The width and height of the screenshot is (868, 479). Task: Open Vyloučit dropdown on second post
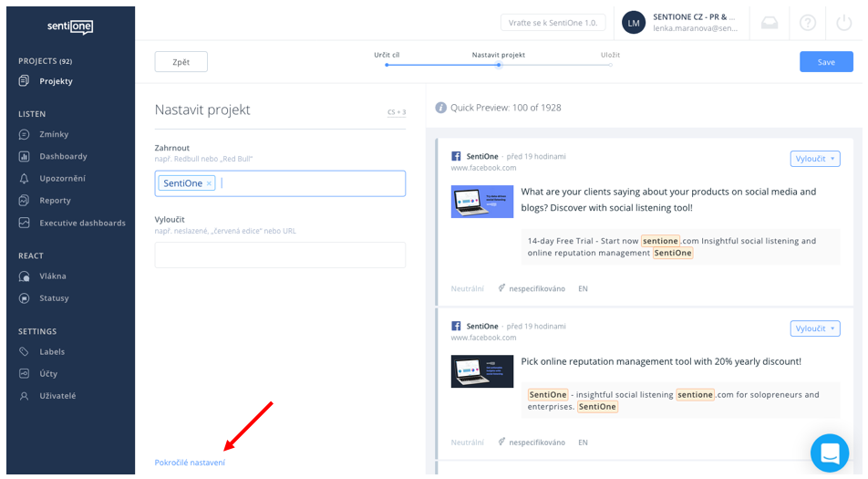coord(814,328)
